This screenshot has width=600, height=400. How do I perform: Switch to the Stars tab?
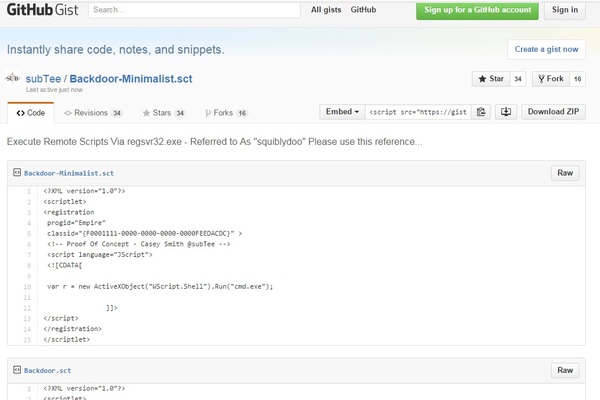coord(164,113)
